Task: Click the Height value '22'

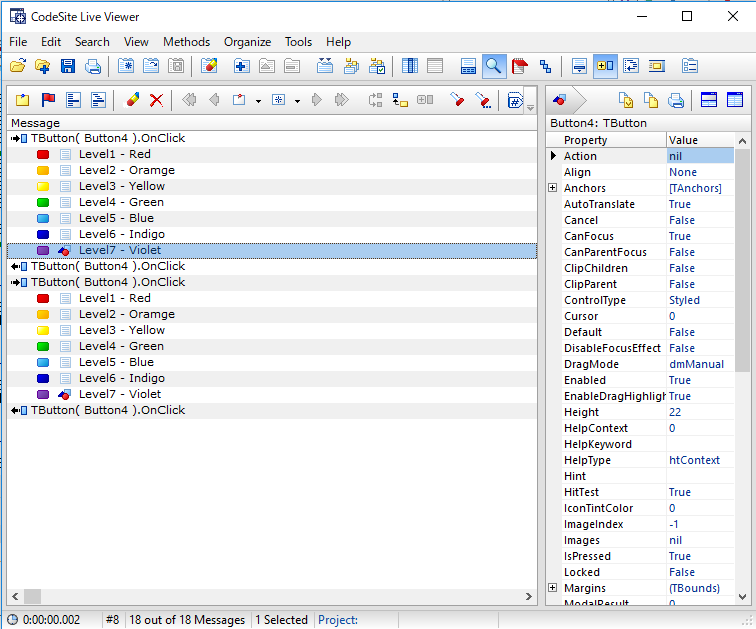Action: [x=675, y=412]
